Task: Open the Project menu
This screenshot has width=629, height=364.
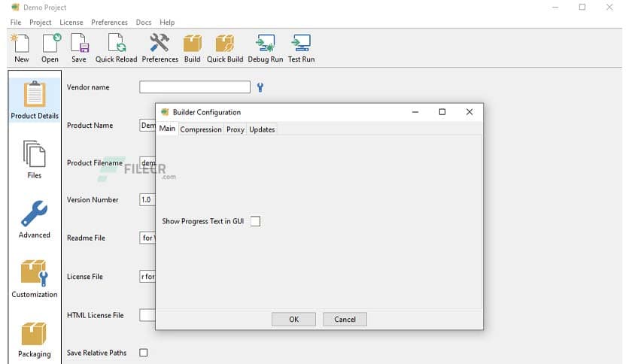Action: click(40, 23)
